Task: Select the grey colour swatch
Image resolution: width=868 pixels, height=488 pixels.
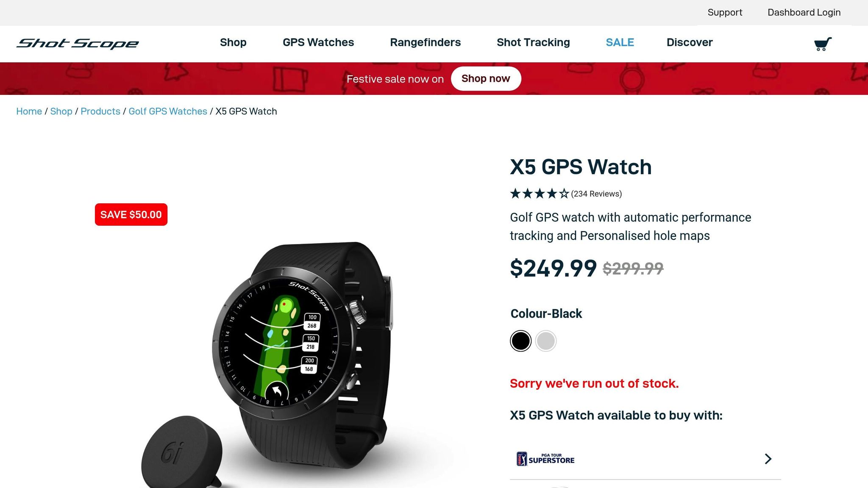Action: (546, 341)
